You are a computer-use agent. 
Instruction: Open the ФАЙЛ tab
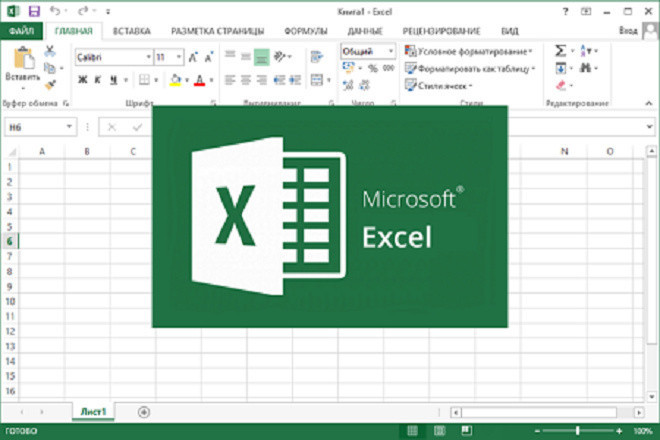21,31
